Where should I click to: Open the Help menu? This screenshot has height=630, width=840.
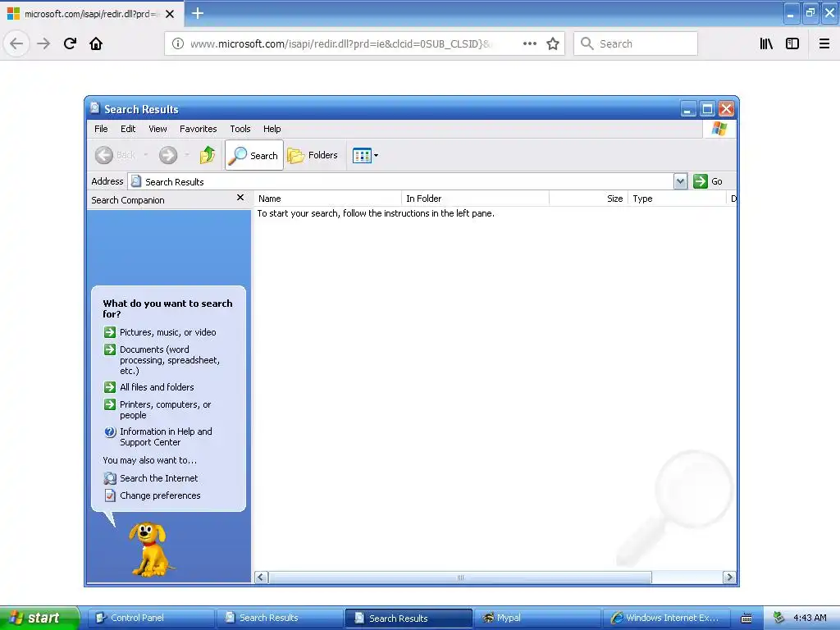coord(272,129)
